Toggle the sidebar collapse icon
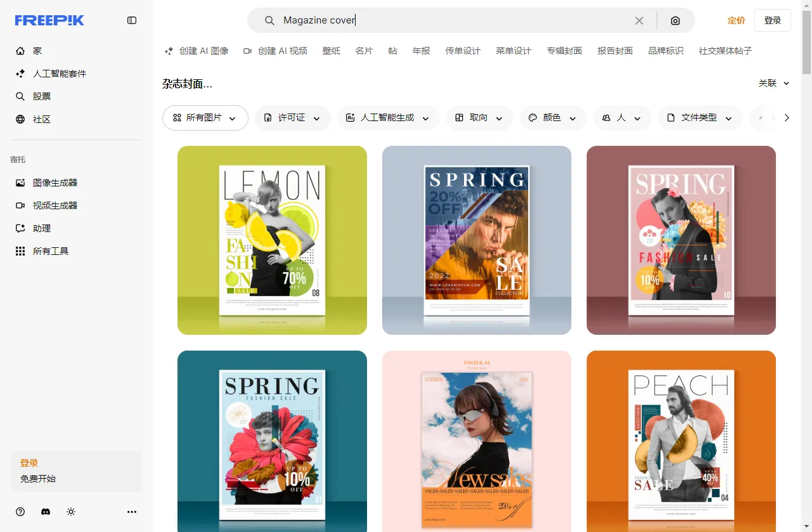This screenshot has height=532, width=812. 132,20
